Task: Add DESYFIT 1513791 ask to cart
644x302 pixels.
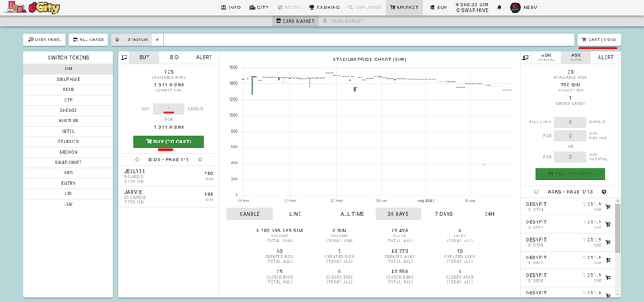Action: (x=608, y=225)
